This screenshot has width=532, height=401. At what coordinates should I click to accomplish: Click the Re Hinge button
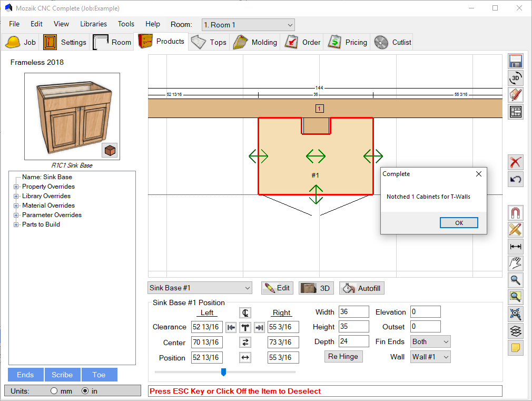(x=342, y=357)
